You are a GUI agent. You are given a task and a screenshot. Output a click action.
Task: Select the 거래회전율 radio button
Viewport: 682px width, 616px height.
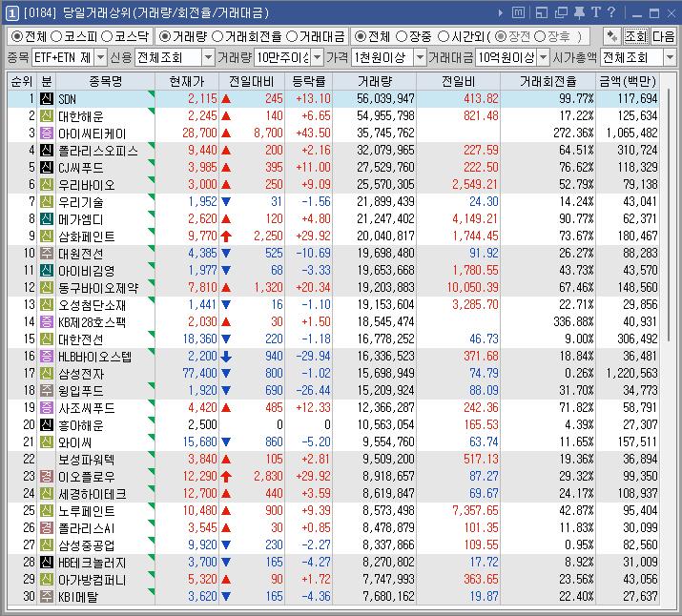coord(217,36)
